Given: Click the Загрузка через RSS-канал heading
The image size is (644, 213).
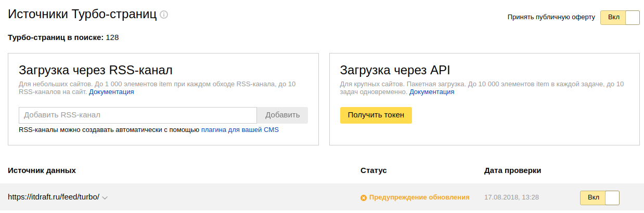Looking at the screenshot, I should (96, 70).
